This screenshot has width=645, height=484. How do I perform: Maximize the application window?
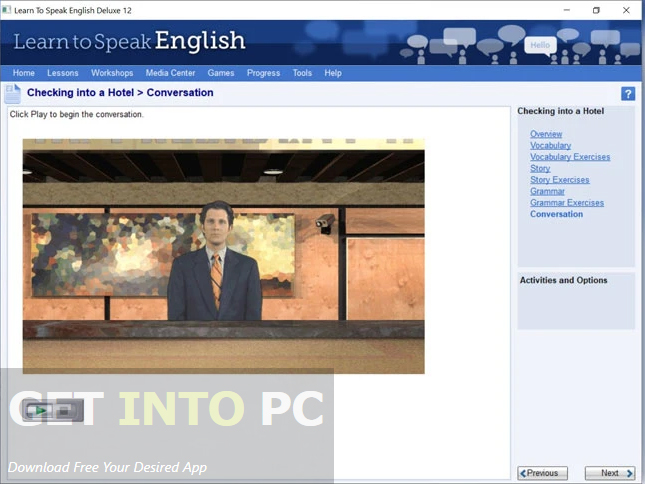tap(596, 10)
